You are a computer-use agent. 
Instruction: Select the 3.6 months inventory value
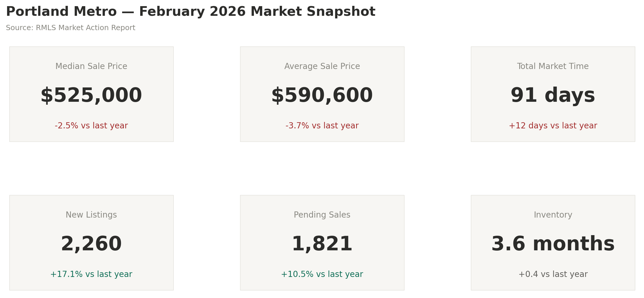click(x=553, y=244)
